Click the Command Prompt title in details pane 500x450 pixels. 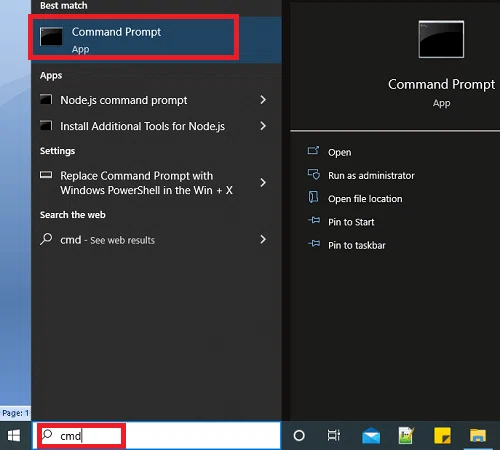click(441, 84)
